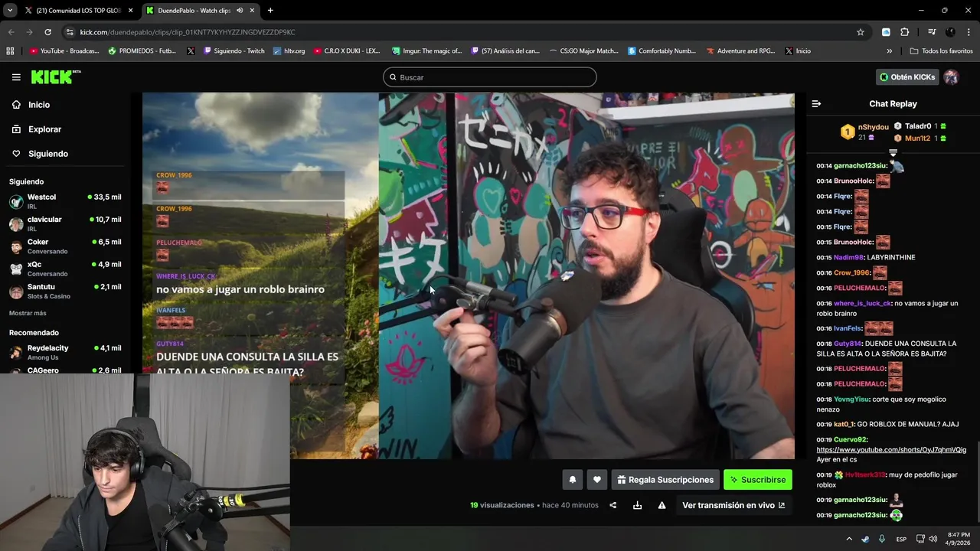Viewport: 980px width, 551px height.
Task: Go to Inicio in the sidebar
Action: click(x=38, y=105)
